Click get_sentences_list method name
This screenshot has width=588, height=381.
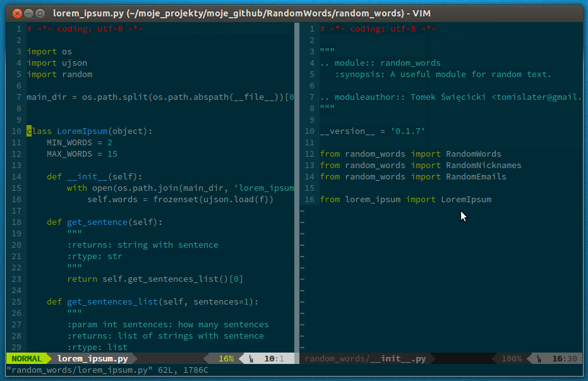click(112, 302)
